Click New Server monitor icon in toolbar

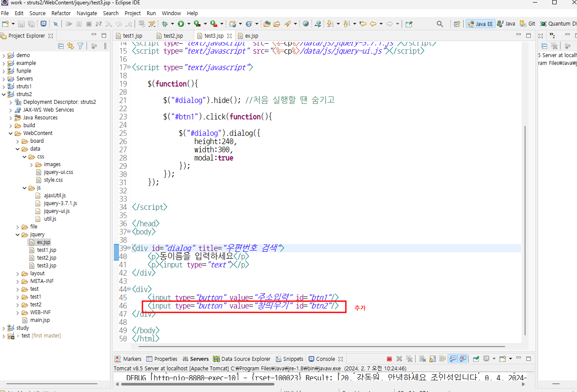[43, 24]
